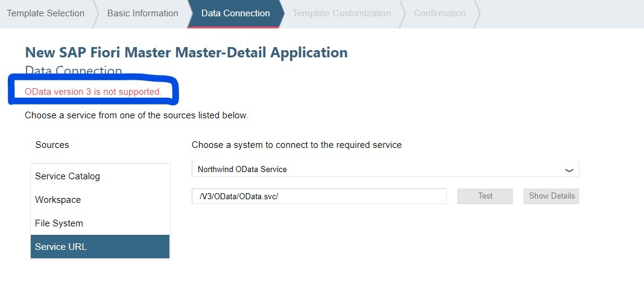Select Service URL source entry

coord(100,247)
